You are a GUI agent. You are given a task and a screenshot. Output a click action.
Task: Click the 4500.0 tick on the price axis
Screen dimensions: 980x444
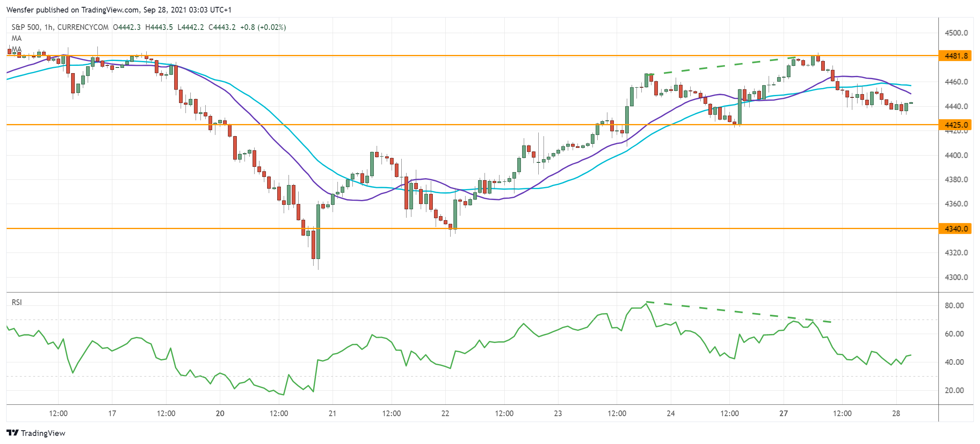click(x=956, y=33)
